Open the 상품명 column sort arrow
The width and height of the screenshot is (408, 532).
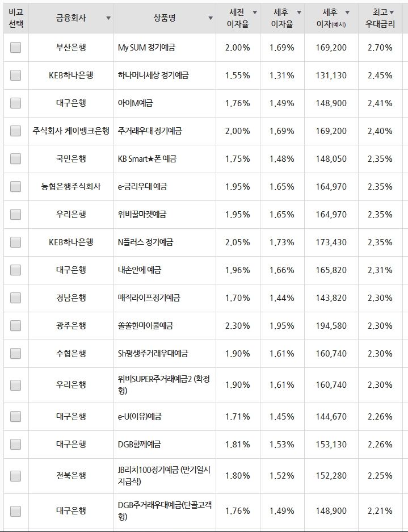(211, 18)
